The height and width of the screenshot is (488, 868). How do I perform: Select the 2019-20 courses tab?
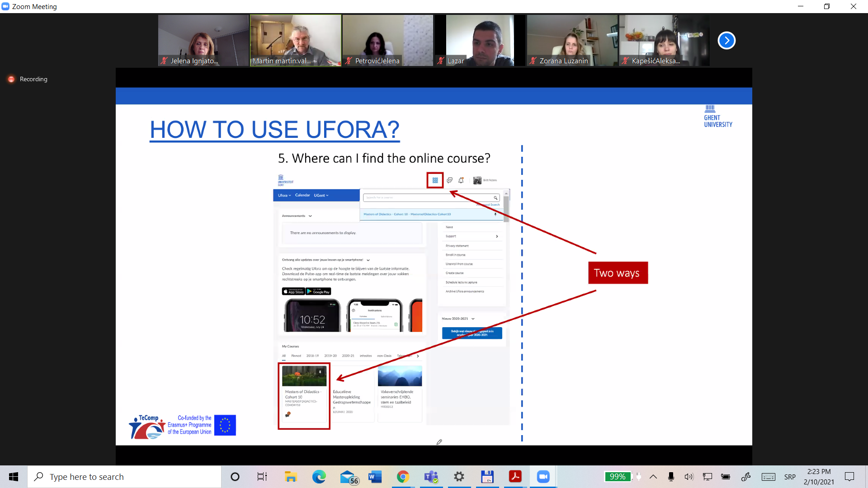[330, 356]
